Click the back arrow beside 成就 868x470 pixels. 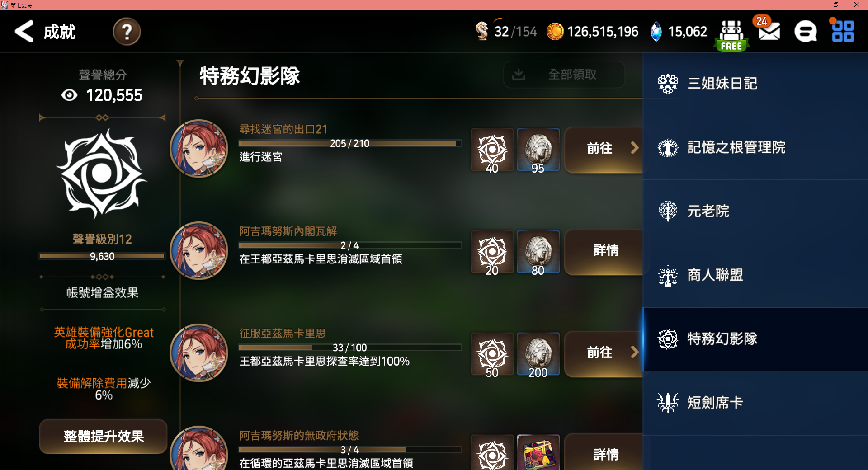24,32
